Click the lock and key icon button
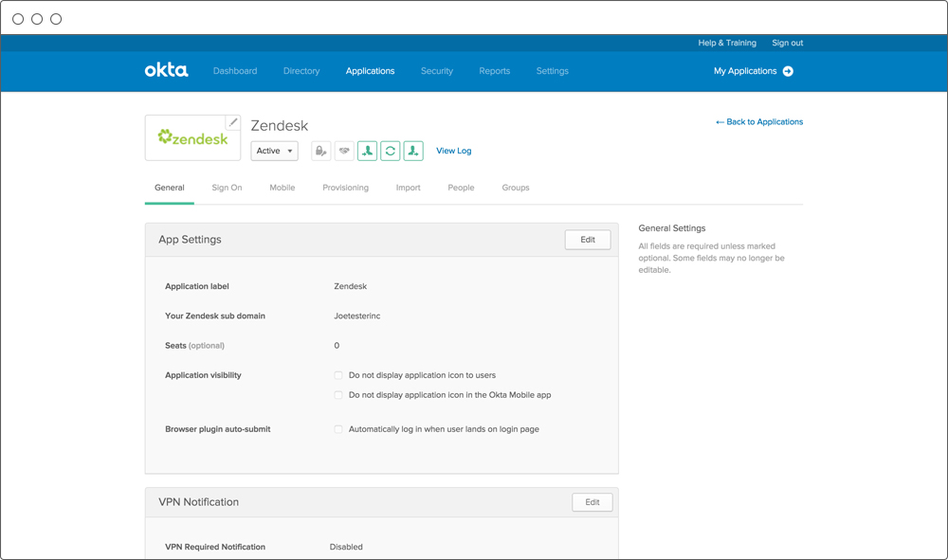 click(x=321, y=151)
